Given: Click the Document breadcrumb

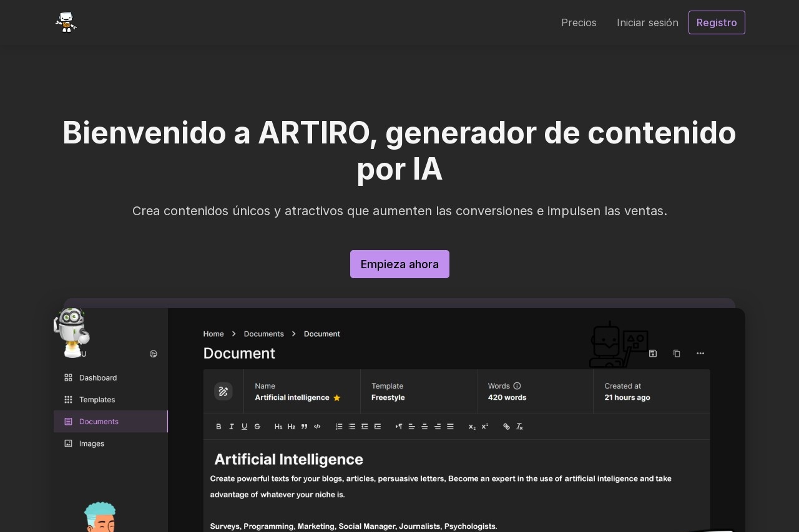Looking at the screenshot, I should point(322,334).
